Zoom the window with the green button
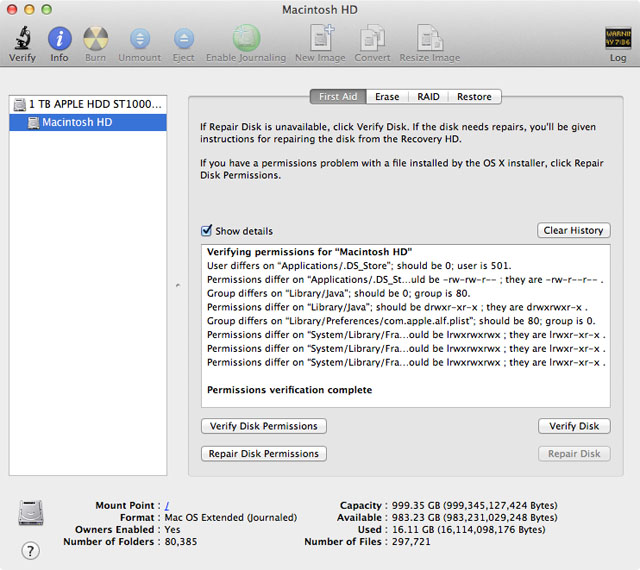Viewport: 640px width, 570px height. point(47,9)
